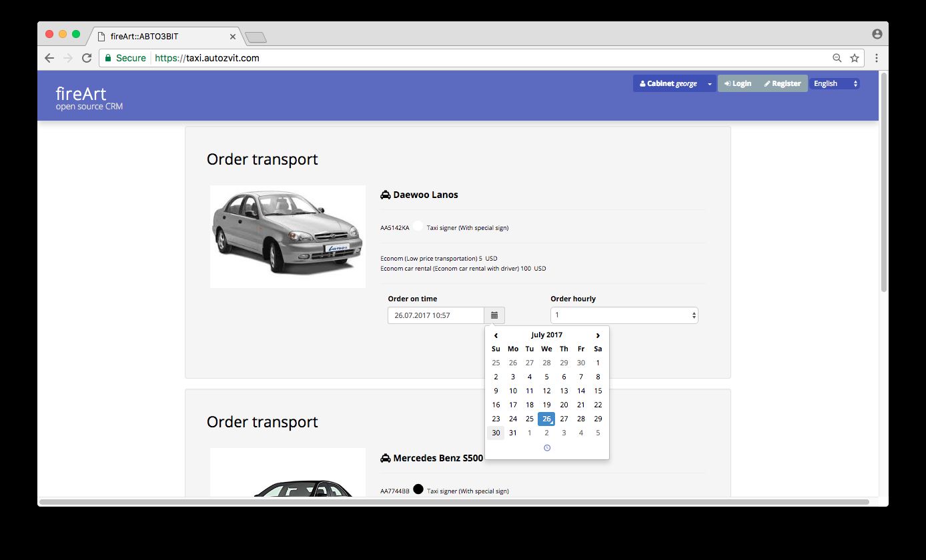
Task: Go to next month in calendar
Action: coord(598,335)
